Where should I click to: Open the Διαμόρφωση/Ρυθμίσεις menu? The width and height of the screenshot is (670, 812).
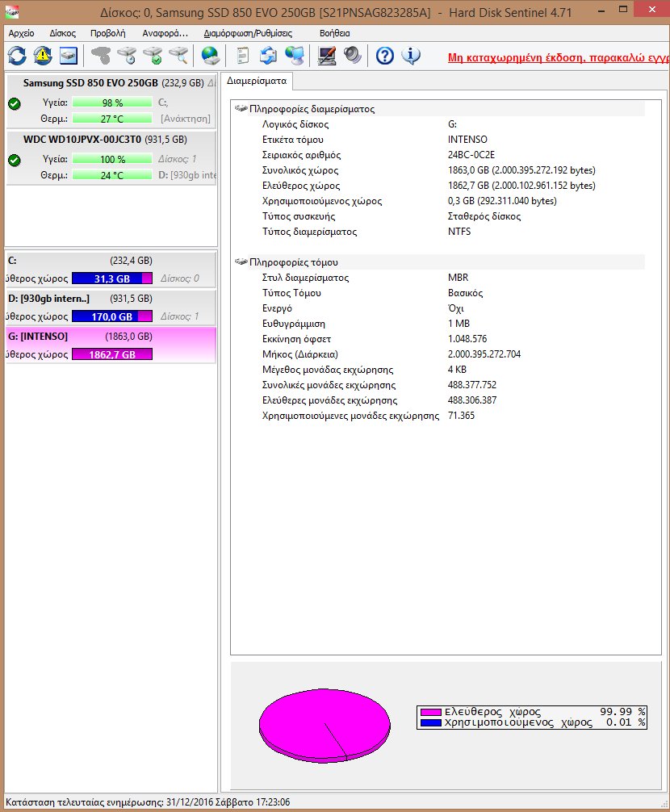[248, 33]
